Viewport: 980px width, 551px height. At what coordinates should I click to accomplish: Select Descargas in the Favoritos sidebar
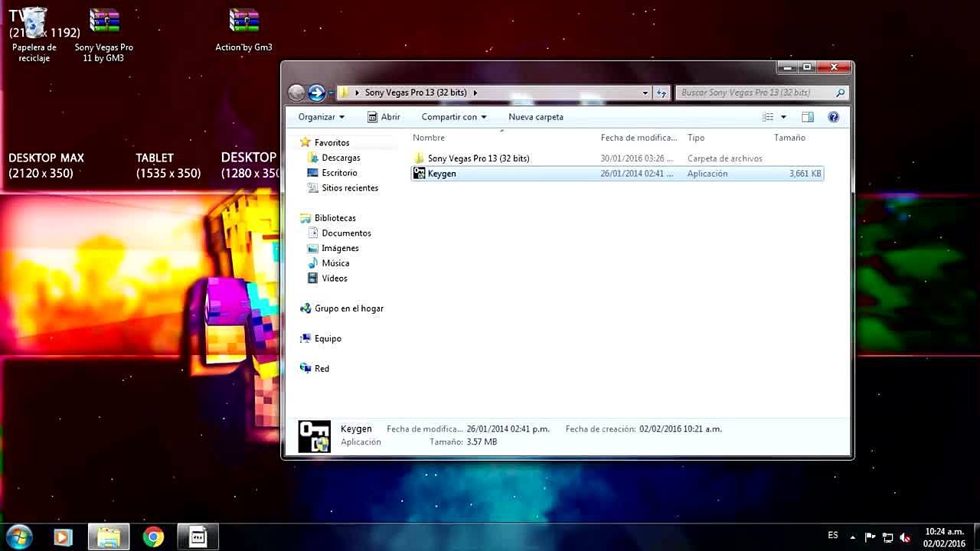[x=341, y=158]
